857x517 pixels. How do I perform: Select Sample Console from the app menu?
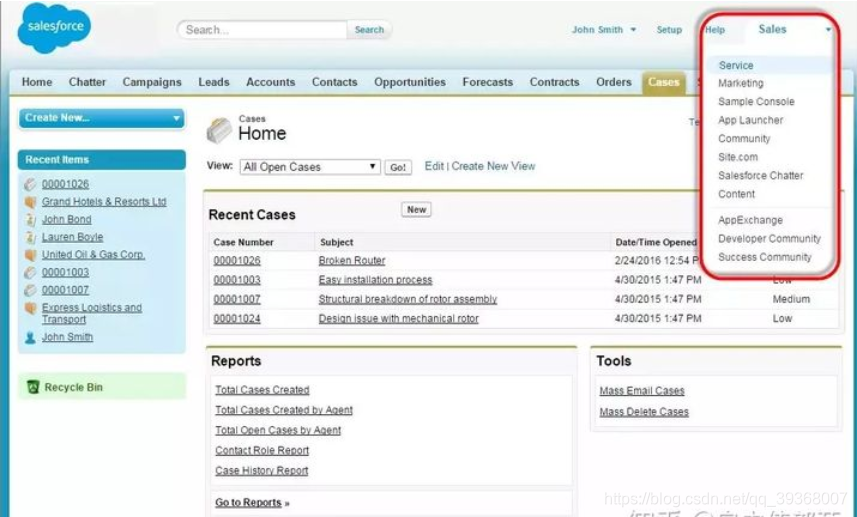(x=756, y=102)
